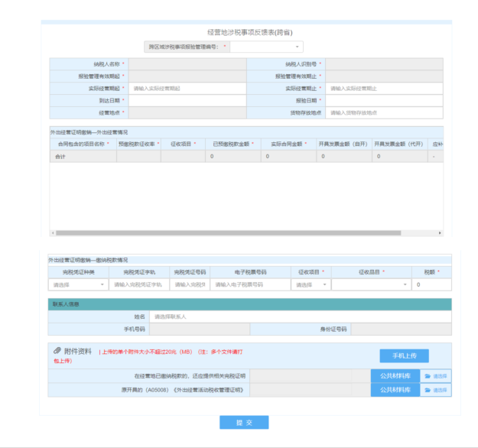Screen dimensions: 478x448
Task: Open the 征收项目 请选择 dropdown
Action: point(310,284)
